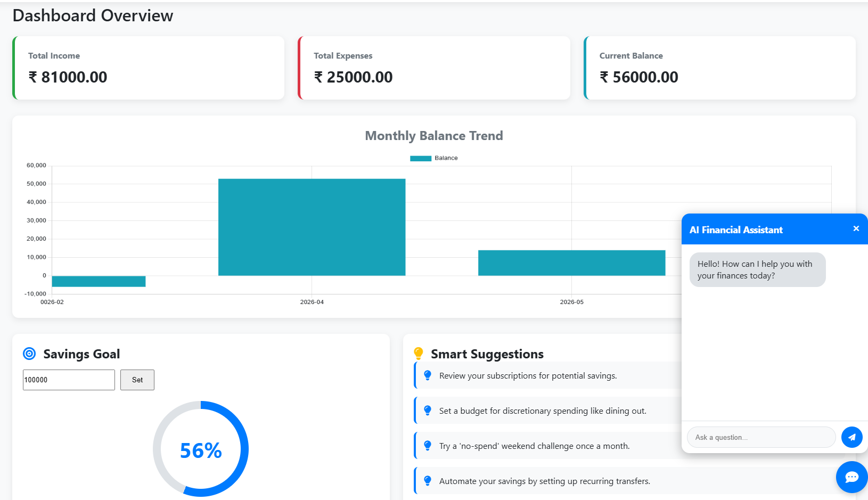Image resolution: width=868 pixels, height=500 pixels.
Task: Click the Total Income amount ₹ 81000.00
Action: point(68,77)
